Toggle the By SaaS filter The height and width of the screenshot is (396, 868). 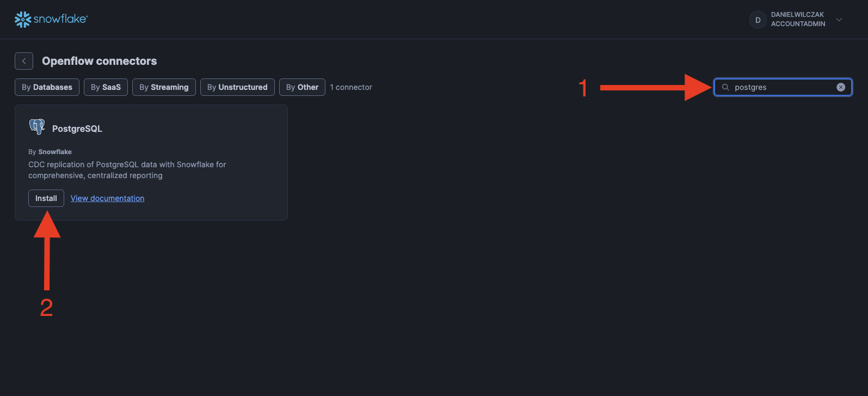click(x=106, y=87)
